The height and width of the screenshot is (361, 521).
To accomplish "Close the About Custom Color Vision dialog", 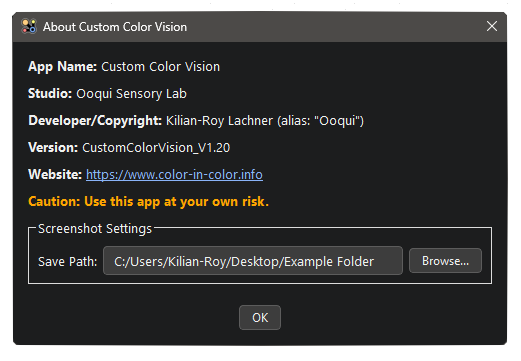I will [492, 26].
